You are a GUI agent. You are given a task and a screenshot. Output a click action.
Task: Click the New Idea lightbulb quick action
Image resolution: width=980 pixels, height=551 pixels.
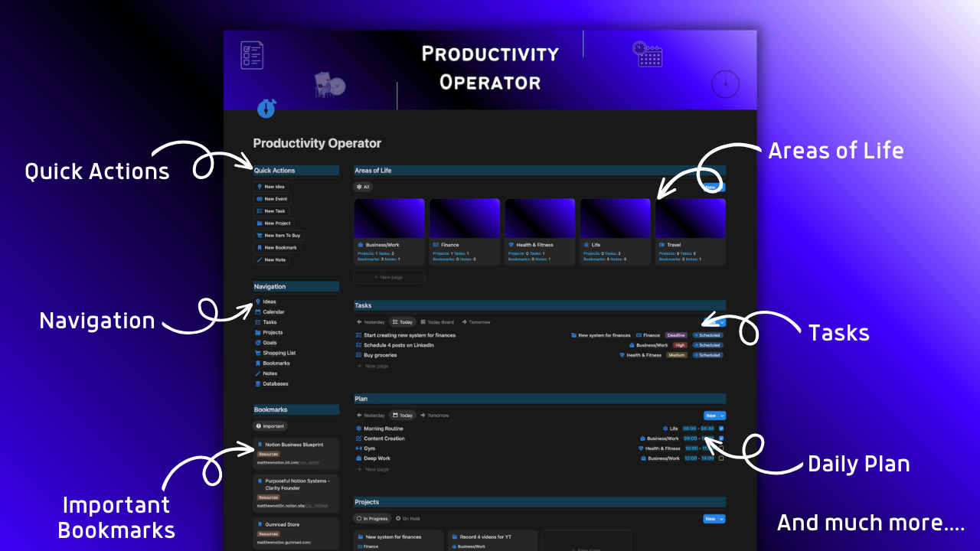[260, 186]
